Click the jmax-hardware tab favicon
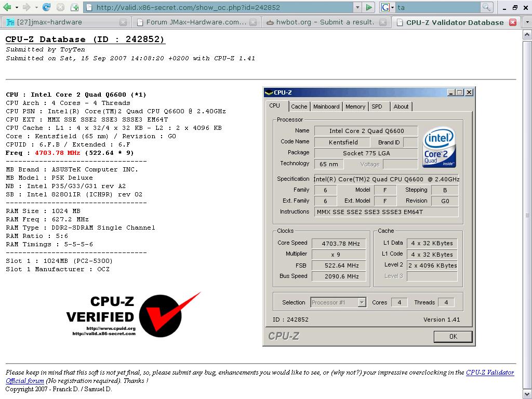This screenshot has width=532, height=399. click(10, 22)
